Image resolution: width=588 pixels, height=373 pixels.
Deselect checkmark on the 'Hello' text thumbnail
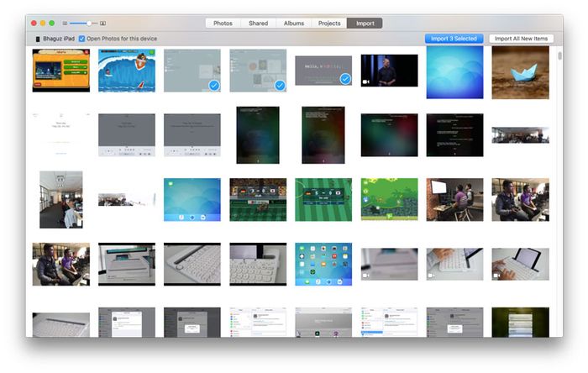344,79
